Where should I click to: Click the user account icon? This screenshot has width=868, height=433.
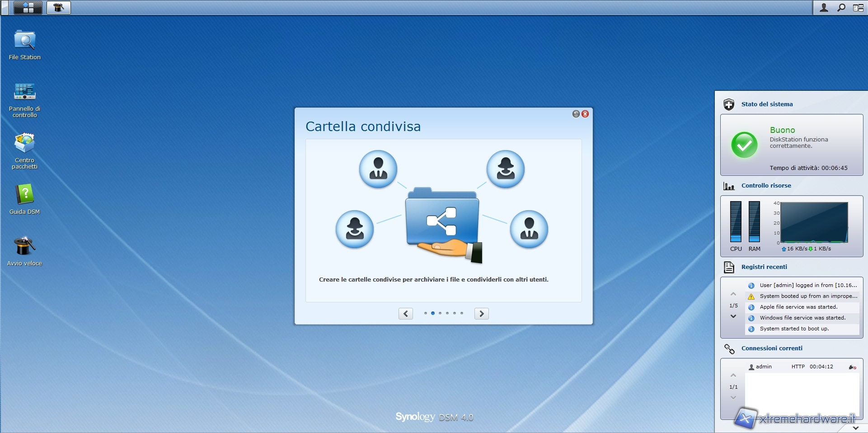[x=824, y=8]
